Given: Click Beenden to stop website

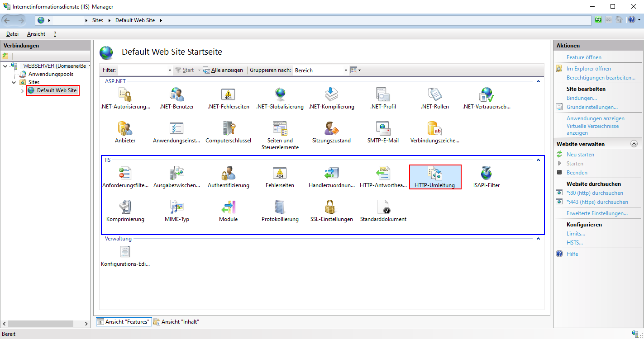Looking at the screenshot, I should tap(577, 173).
